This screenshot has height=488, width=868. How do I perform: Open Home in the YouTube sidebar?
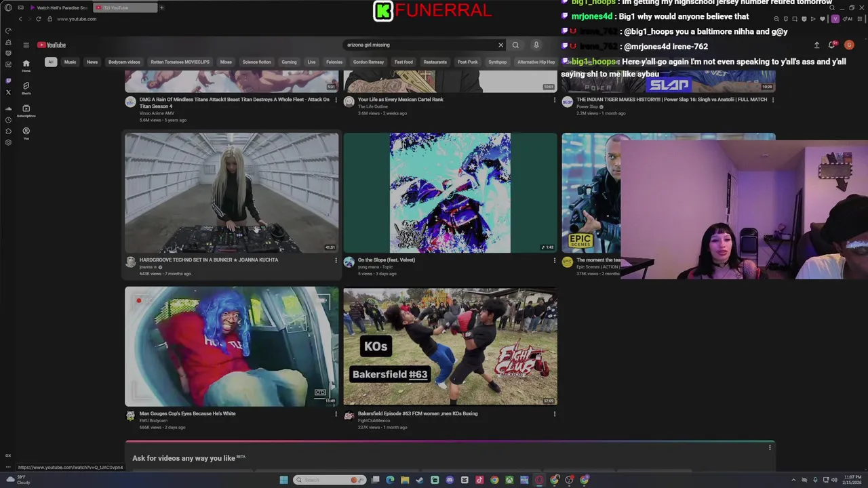(26, 65)
